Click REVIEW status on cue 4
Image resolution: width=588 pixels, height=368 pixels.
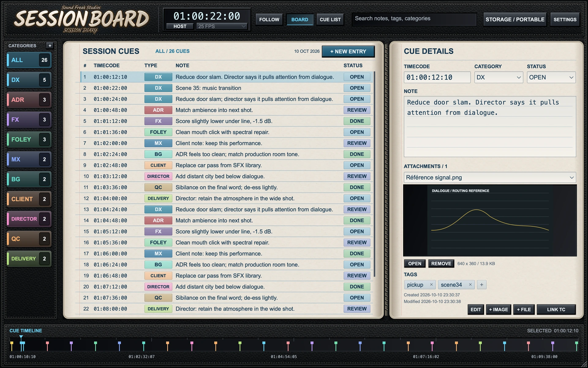point(357,110)
